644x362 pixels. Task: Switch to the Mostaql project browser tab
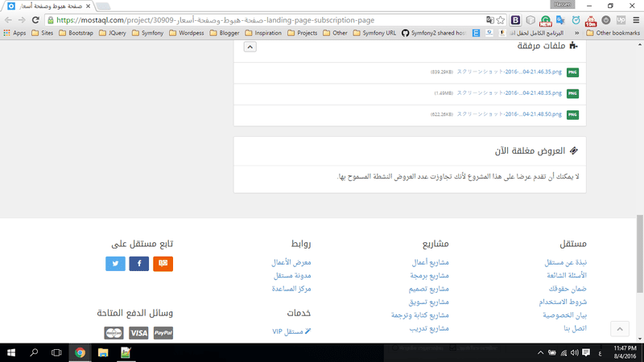[x=49, y=6]
